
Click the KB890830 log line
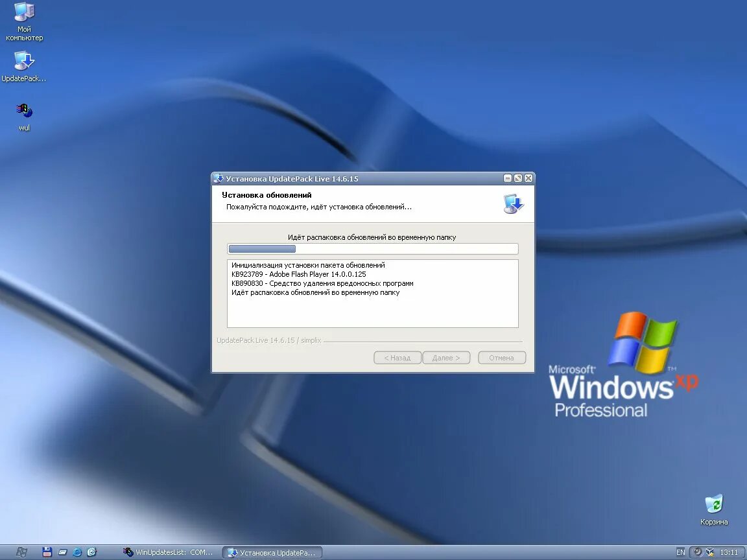coord(322,283)
